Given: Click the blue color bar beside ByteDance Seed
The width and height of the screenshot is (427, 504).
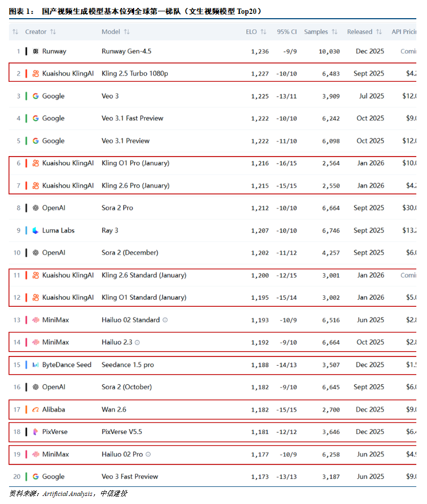Looking at the screenshot, I should (x=26, y=365).
